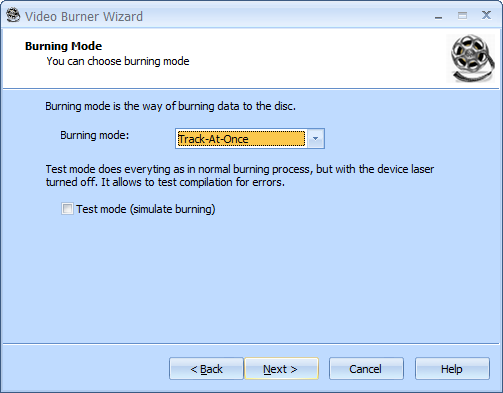The height and width of the screenshot is (393, 503).
Task: Click the 'Burning mode:' field label
Action: (94, 135)
